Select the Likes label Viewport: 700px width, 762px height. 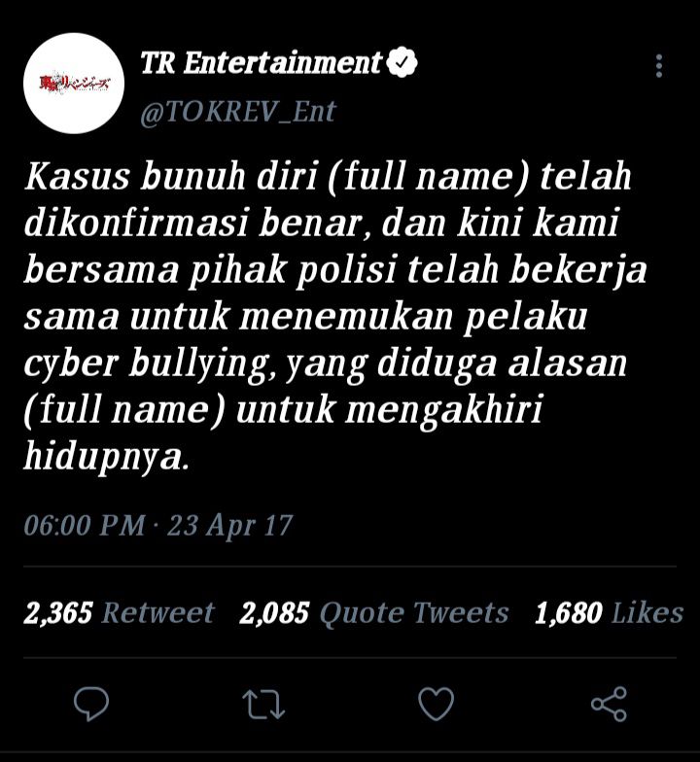[x=647, y=612]
